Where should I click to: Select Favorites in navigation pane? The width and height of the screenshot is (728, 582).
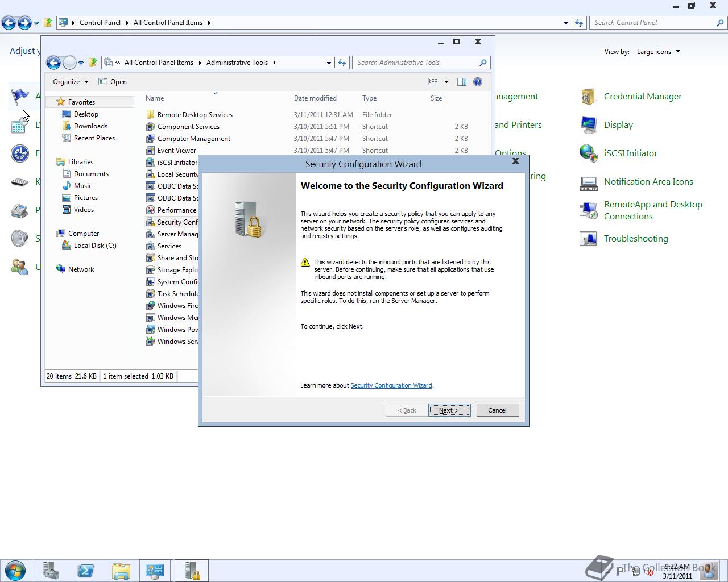81,102
